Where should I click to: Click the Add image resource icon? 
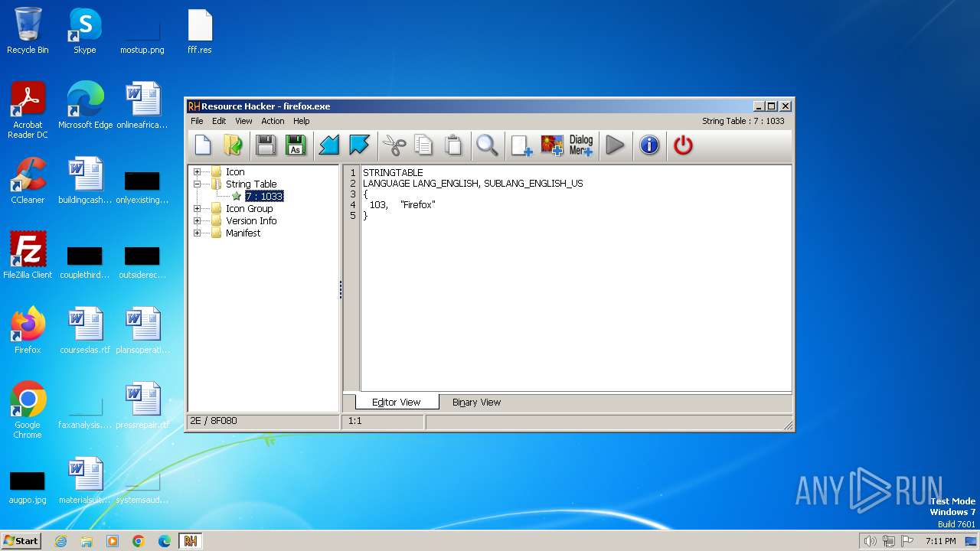click(x=551, y=145)
